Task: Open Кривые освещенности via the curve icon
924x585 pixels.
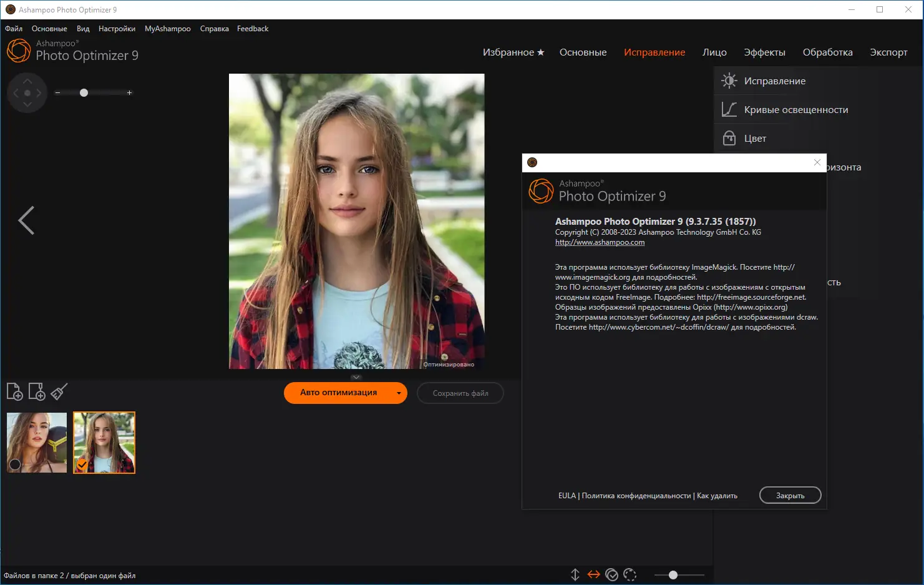Action: [729, 109]
